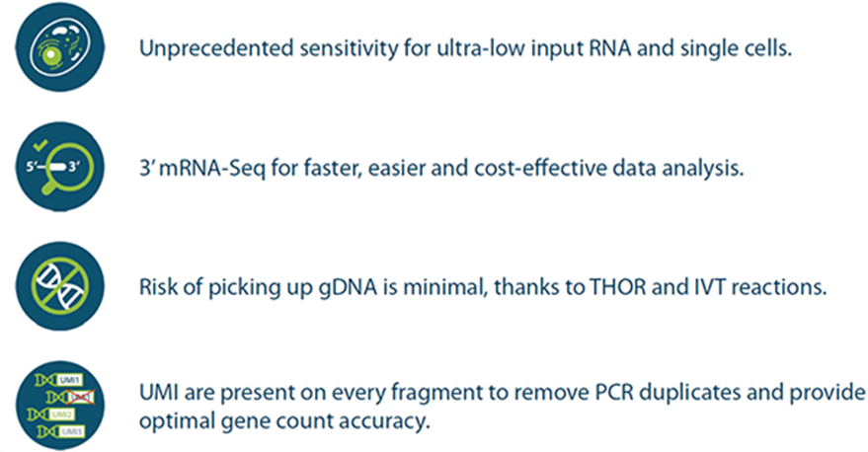868x452 pixels.
Task: Click the UMI2 tag in the bottom icon
Action: [x=60, y=414]
